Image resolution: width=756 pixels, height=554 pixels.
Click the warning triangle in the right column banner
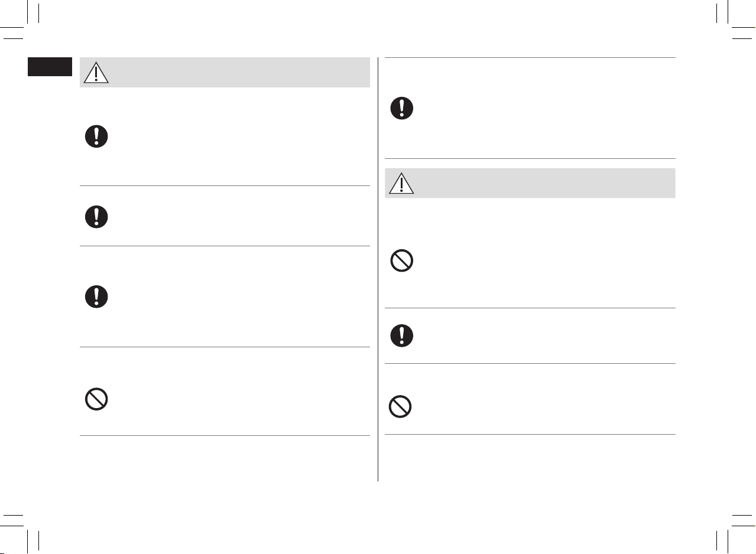click(401, 183)
